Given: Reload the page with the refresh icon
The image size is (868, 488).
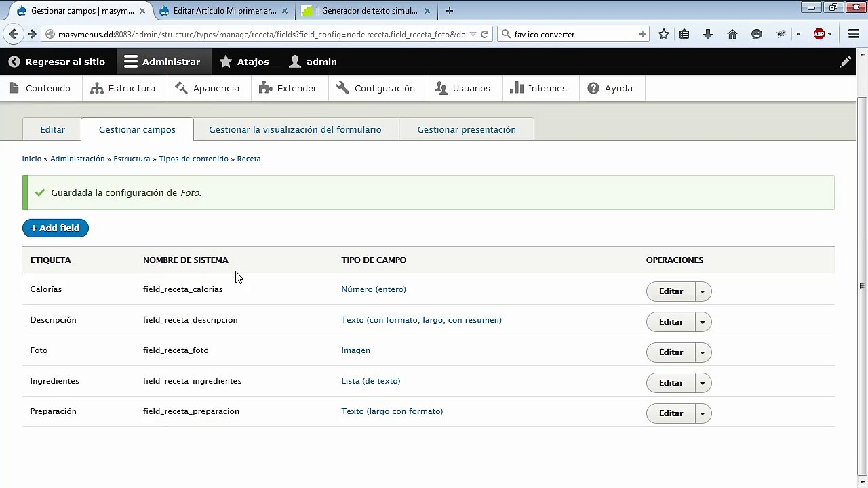Looking at the screenshot, I should (x=485, y=35).
